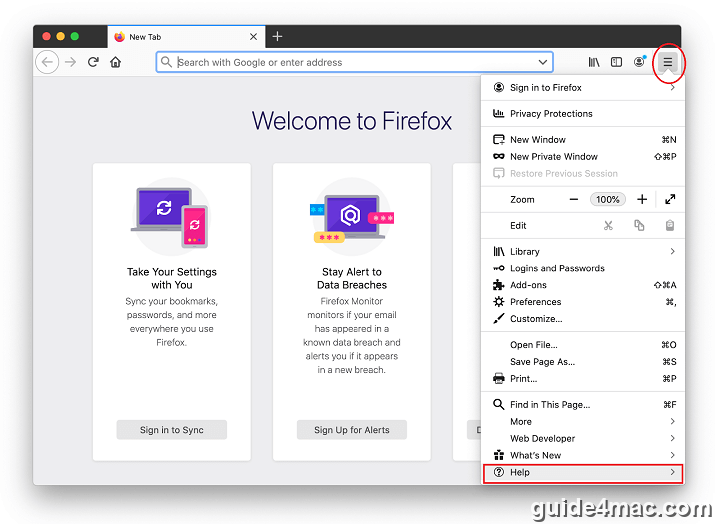The width and height of the screenshot is (720, 524).
Task: Expand the Help submenu
Action: tap(583, 473)
